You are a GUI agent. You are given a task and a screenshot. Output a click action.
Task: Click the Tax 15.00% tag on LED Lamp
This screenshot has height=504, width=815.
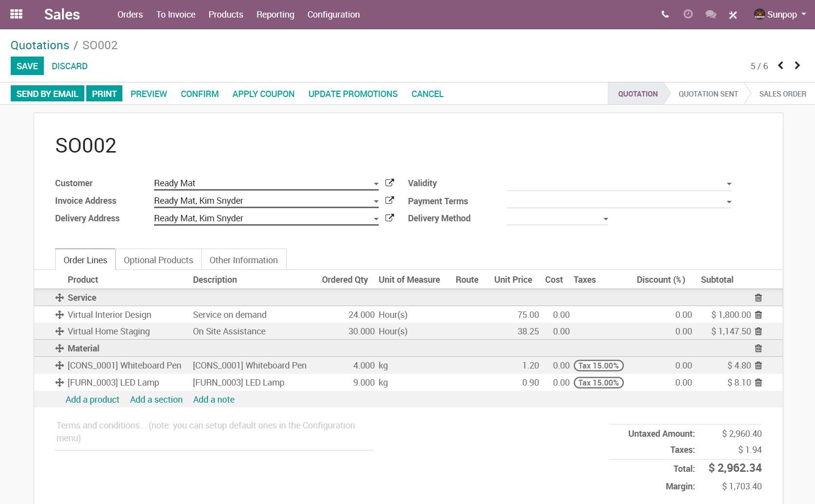pos(599,383)
